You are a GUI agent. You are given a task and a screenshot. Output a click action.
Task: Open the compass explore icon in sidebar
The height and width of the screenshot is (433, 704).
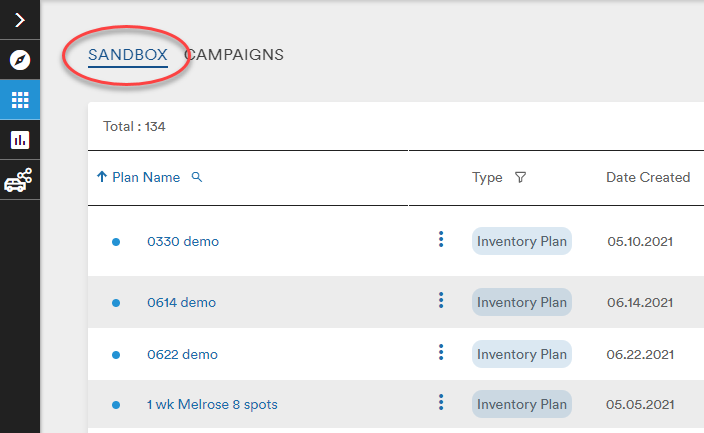tap(20, 60)
